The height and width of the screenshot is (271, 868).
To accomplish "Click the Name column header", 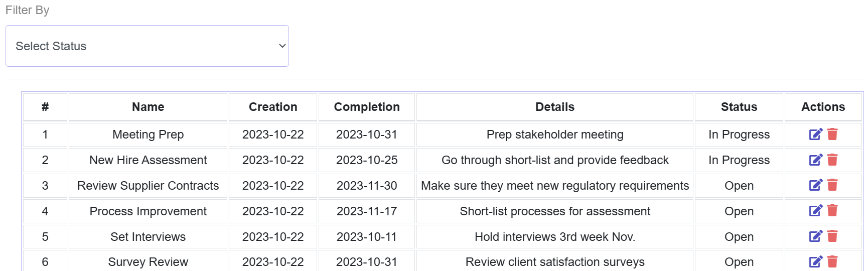I will (148, 107).
